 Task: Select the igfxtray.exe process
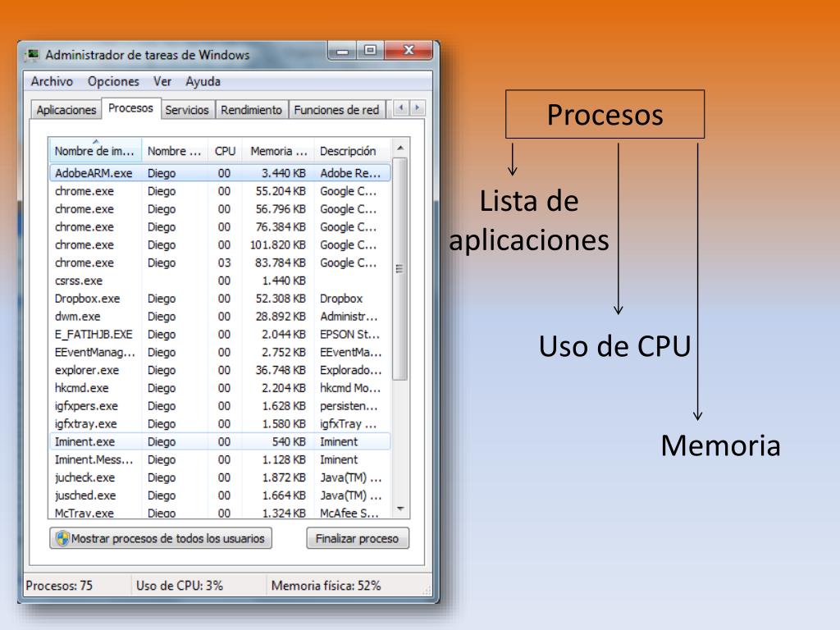click(x=220, y=424)
